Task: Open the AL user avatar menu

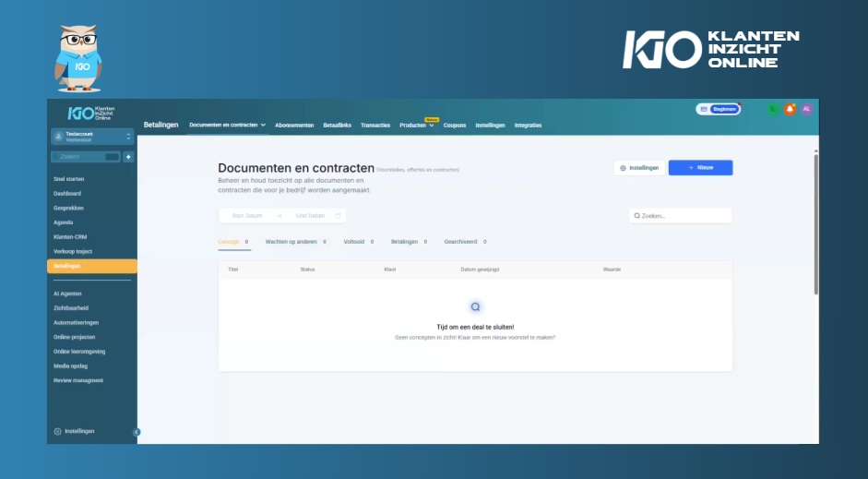Action: (x=806, y=109)
